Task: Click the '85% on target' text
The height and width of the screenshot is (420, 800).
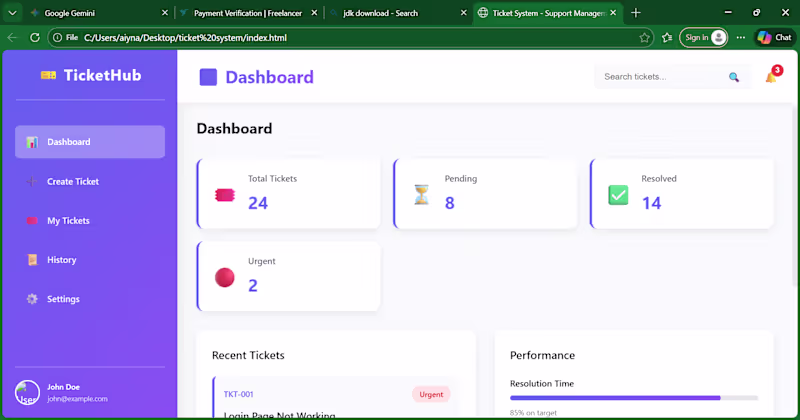Action: tap(533, 412)
